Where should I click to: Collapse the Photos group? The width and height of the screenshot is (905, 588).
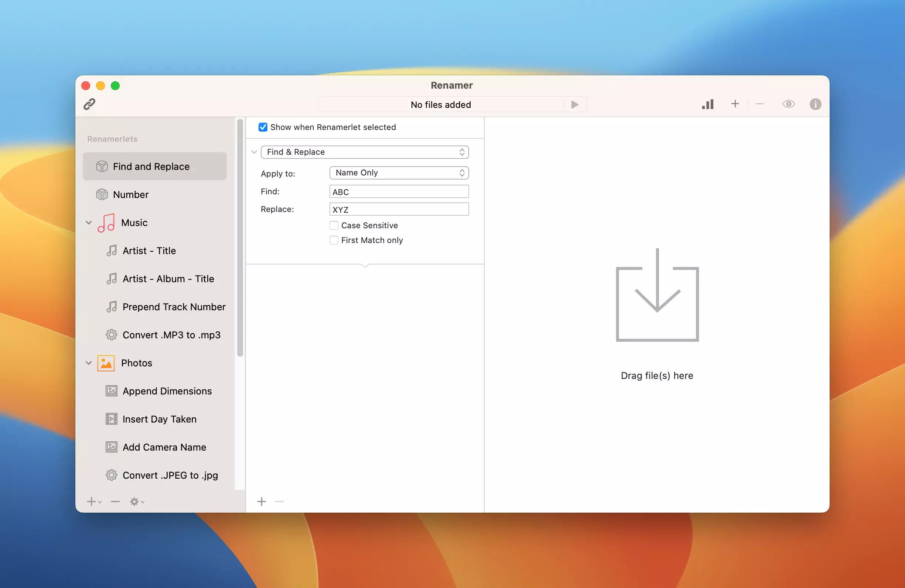click(89, 363)
